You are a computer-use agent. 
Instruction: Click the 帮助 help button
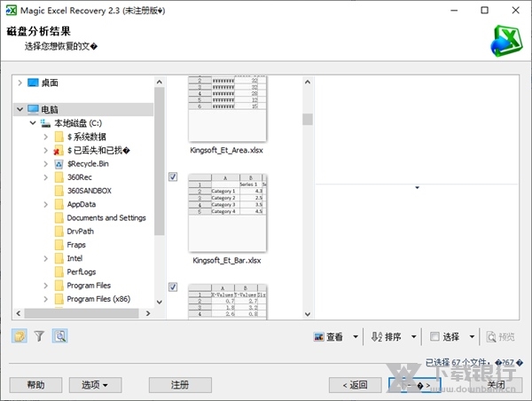[x=35, y=385]
